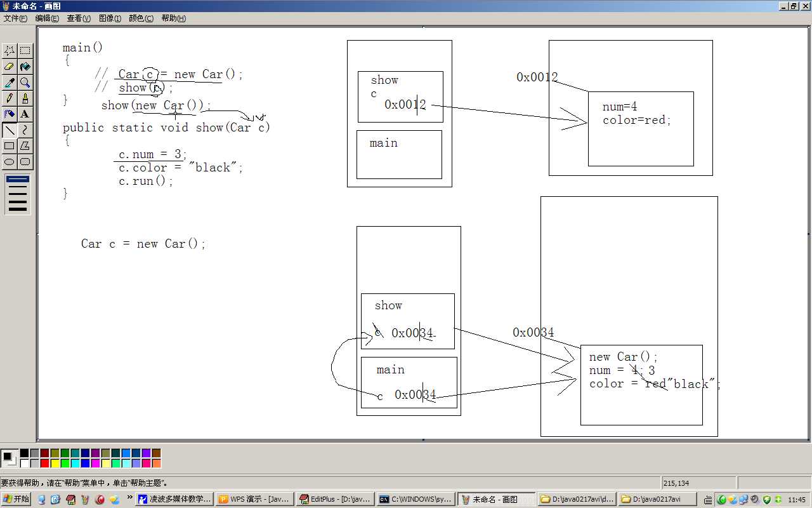The width and height of the screenshot is (812, 508).
Task: Choose the Brush tool
Action: click(x=25, y=98)
